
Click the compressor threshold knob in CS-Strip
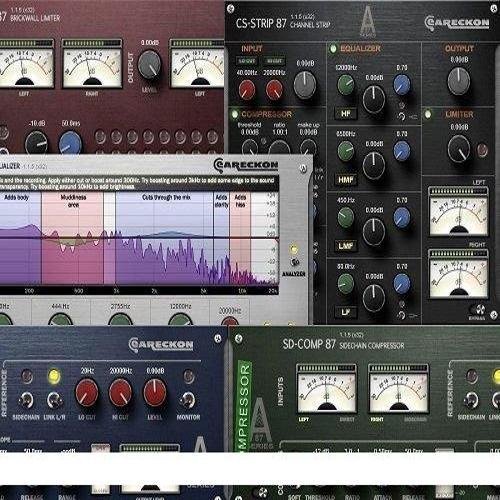(x=249, y=147)
